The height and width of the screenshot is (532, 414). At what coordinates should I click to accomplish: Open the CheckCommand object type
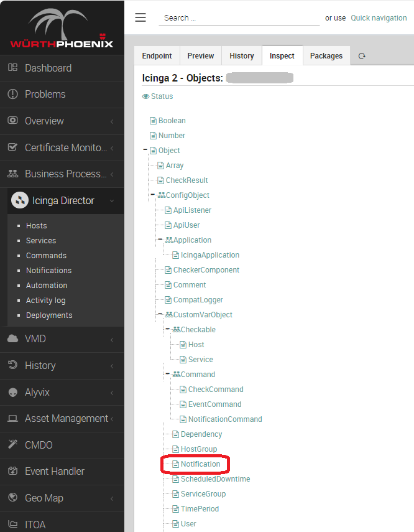pyautogui.click(x=216, y=389)
